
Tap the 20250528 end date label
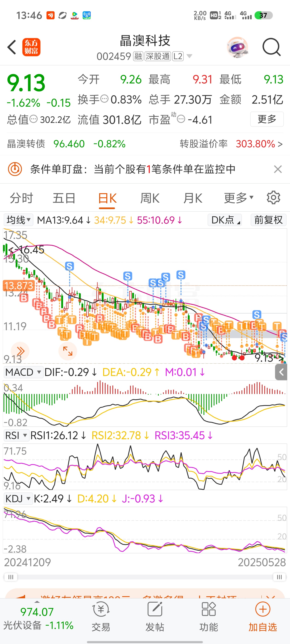point(262,563)
